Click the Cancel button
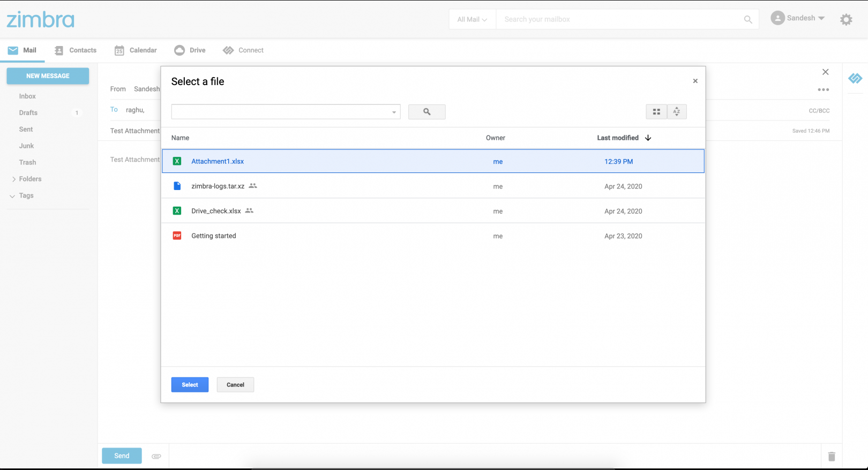This screenshot has width=868, height=470. pos(235,384)
